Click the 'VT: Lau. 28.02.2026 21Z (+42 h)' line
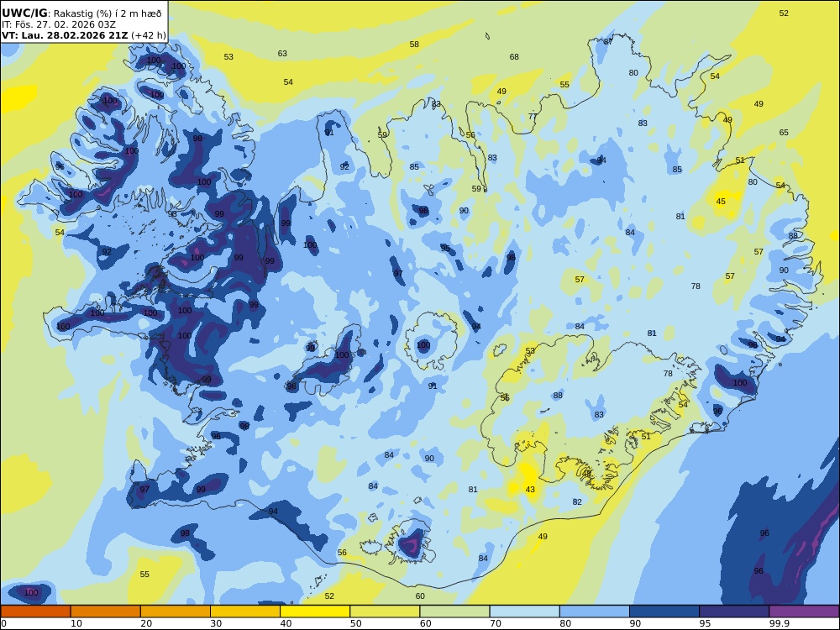Viewport: 840px width, 630px height. point(83,35)
